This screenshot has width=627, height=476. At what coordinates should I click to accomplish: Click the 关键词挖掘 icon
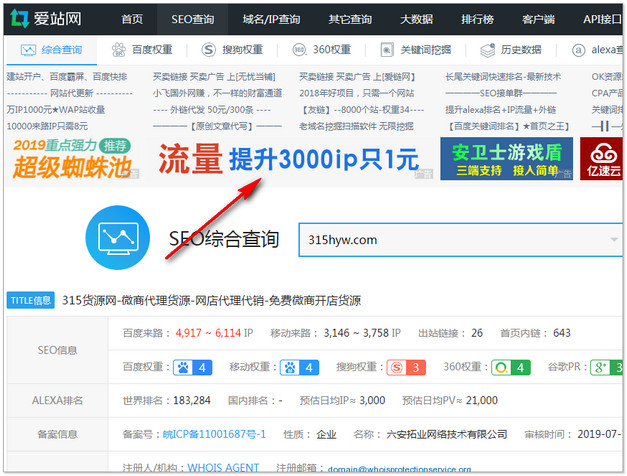point(387,50)
